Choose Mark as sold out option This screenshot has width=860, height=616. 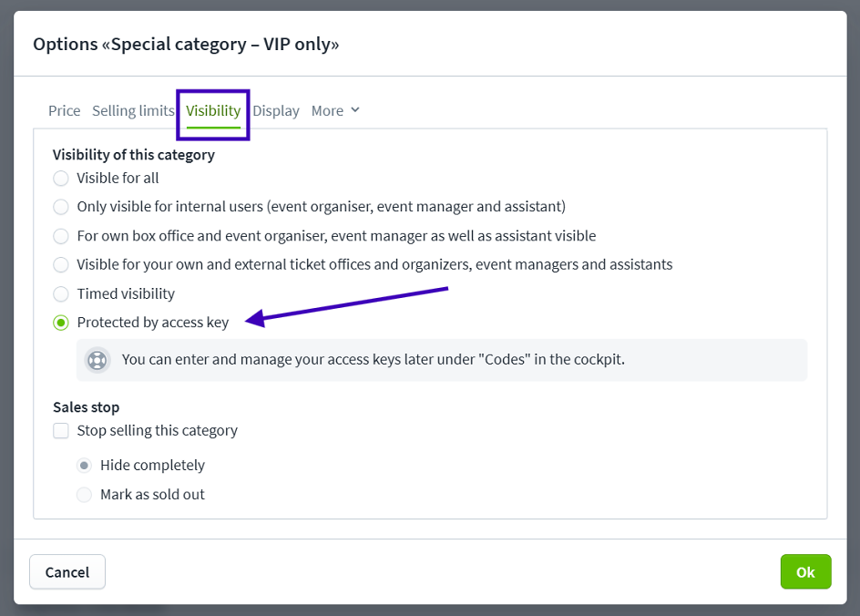(84, 495)
